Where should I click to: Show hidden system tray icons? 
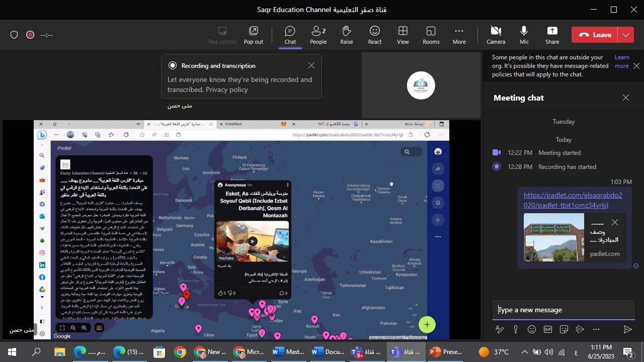tap(524, 352)
